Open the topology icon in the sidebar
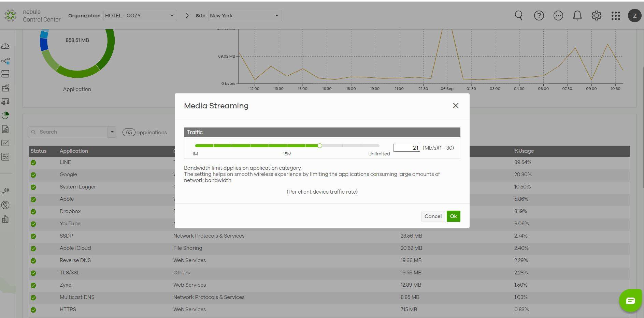The height and width of the screenshot is (318, 644). 5,61
